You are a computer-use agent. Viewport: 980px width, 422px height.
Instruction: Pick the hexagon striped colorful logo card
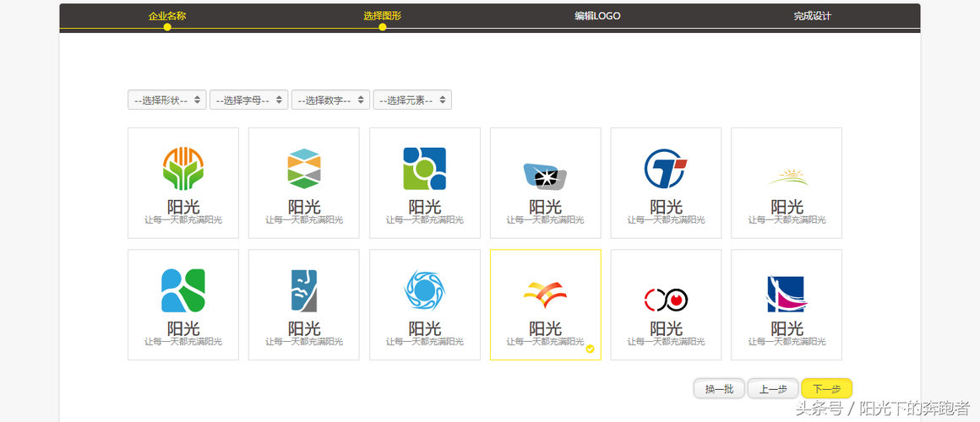304,183
